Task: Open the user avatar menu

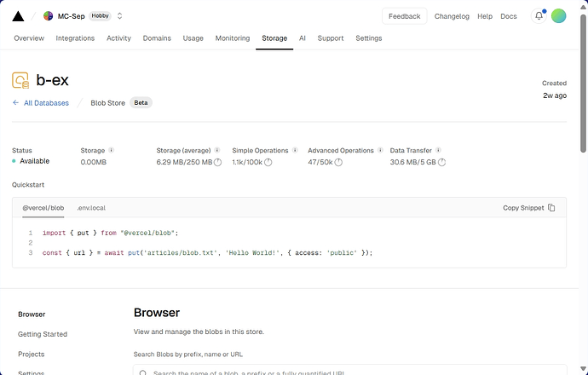Action: (x=558, y=15)
